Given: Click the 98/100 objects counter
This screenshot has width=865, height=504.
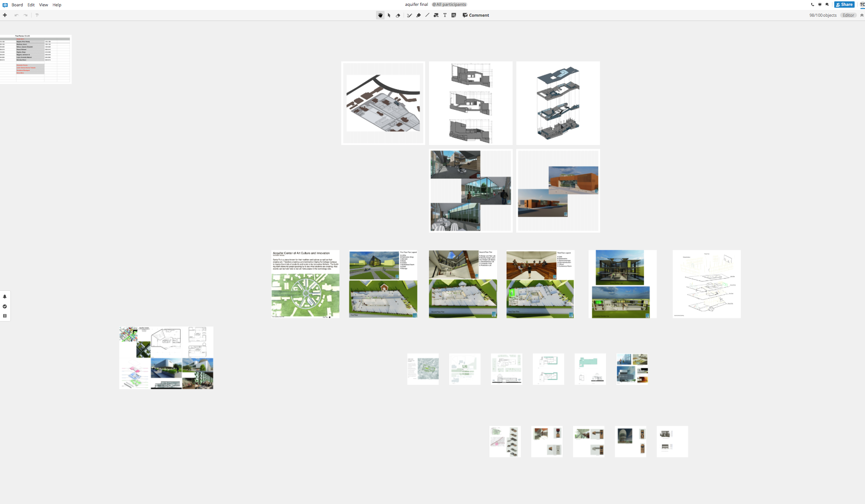Looking at the screenshot, I should click(823, 15).
